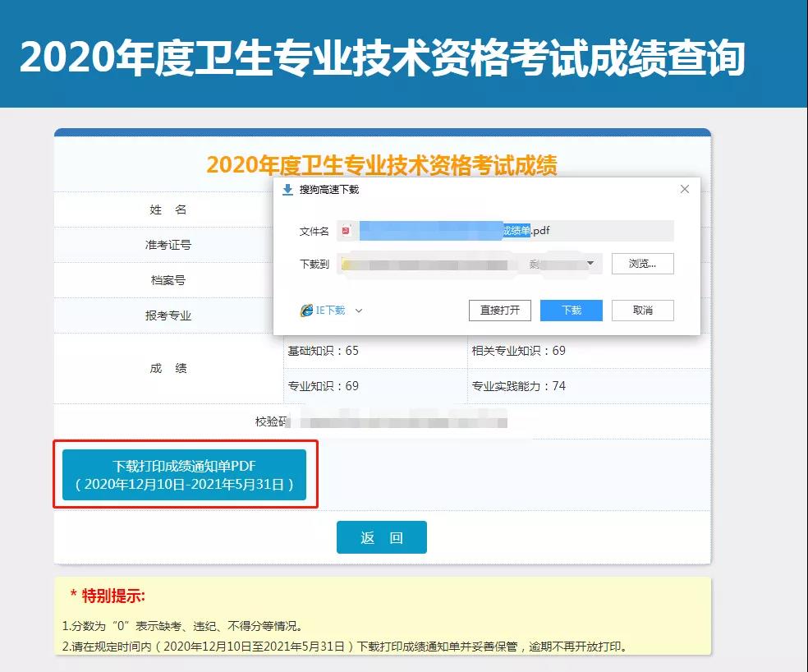This screenshot has height=672, width=808.
Task: Click the blue 下载 button in download dialog
Action: click(571, 311)
